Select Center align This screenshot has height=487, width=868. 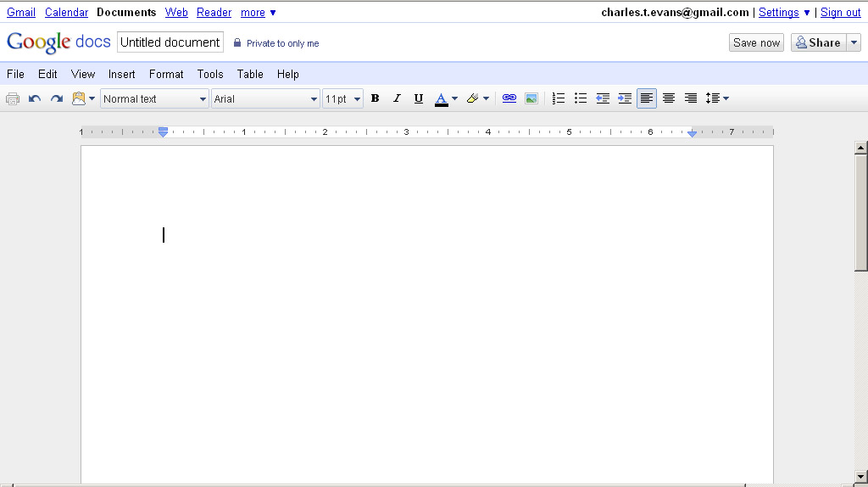[669, 98]
